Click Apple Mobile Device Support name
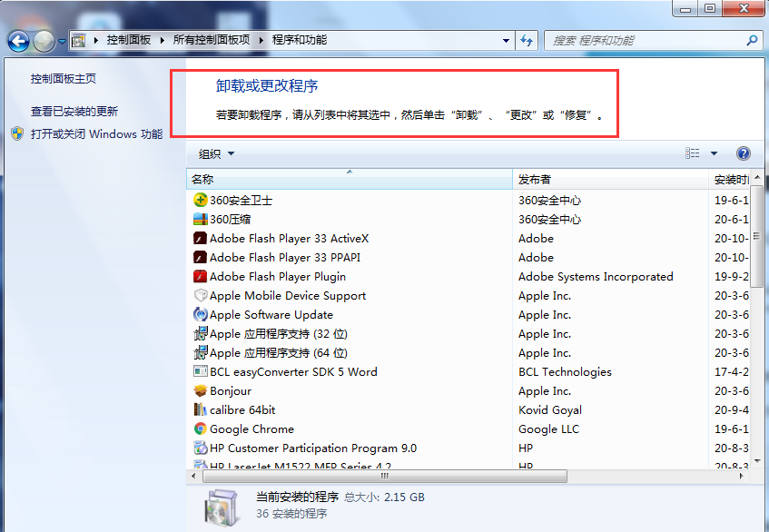Image resolution: width=769 pixels, height=532 pixels. click(288, 296)
